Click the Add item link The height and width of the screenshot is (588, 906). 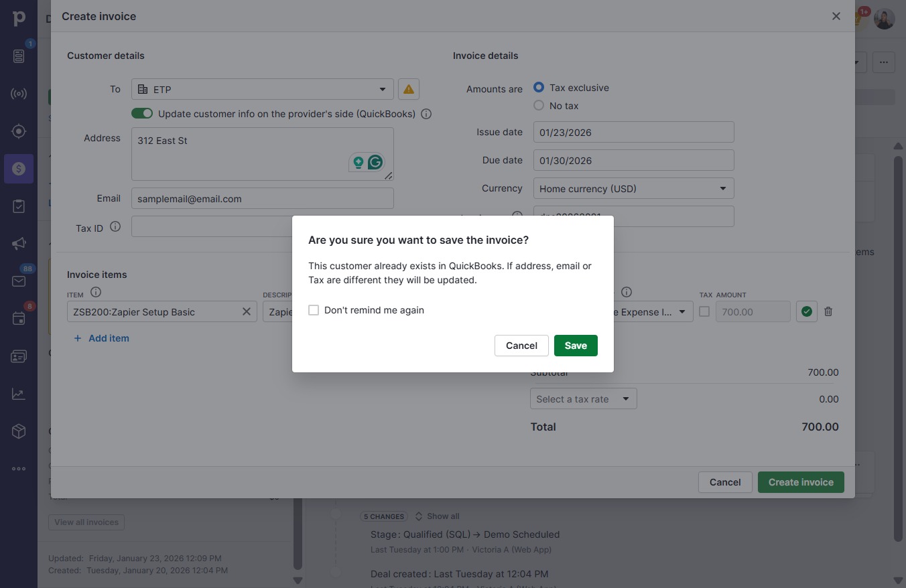pos(101,338)
